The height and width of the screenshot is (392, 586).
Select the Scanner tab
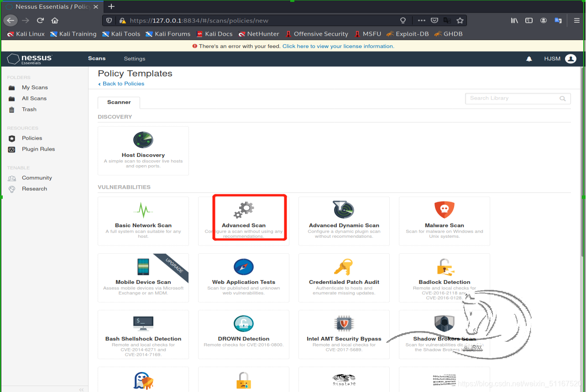coord(119,102)
